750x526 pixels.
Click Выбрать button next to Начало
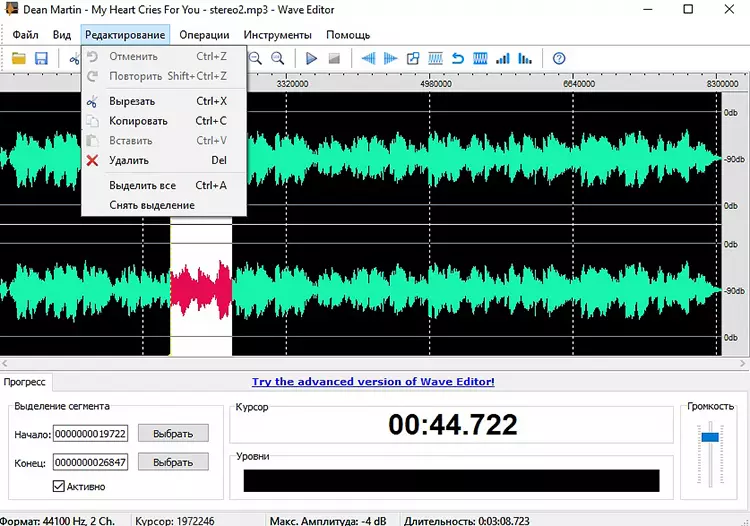[173, 433]
